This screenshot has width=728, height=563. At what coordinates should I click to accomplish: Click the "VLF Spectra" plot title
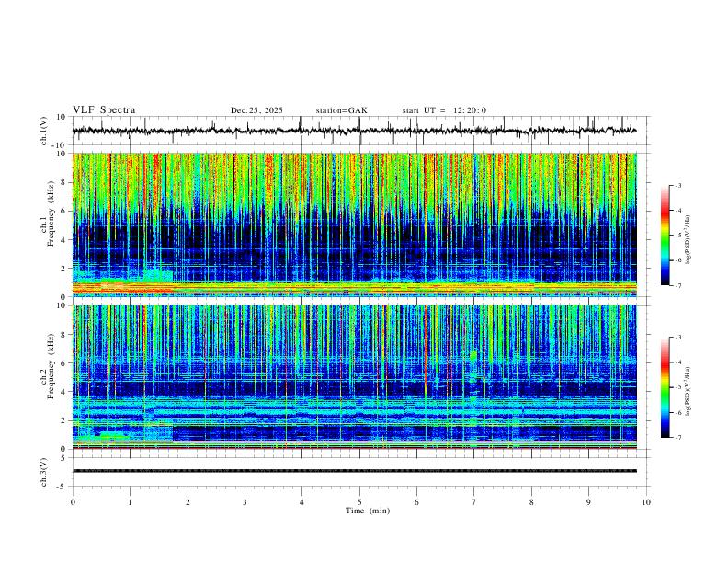coord(104,110)
